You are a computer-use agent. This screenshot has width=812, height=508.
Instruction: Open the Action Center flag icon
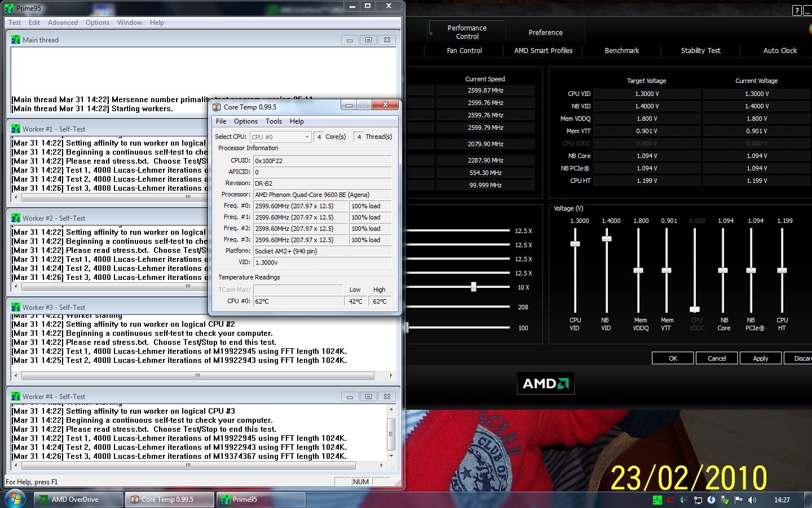(739, 500)
